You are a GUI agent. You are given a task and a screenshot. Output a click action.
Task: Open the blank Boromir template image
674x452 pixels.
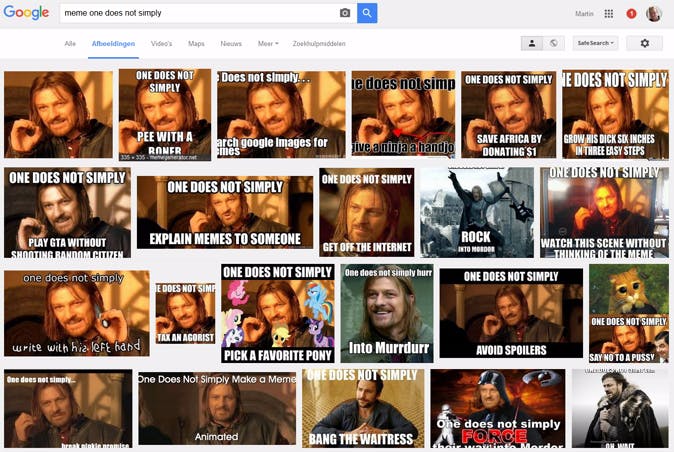(x=58, y=114)
